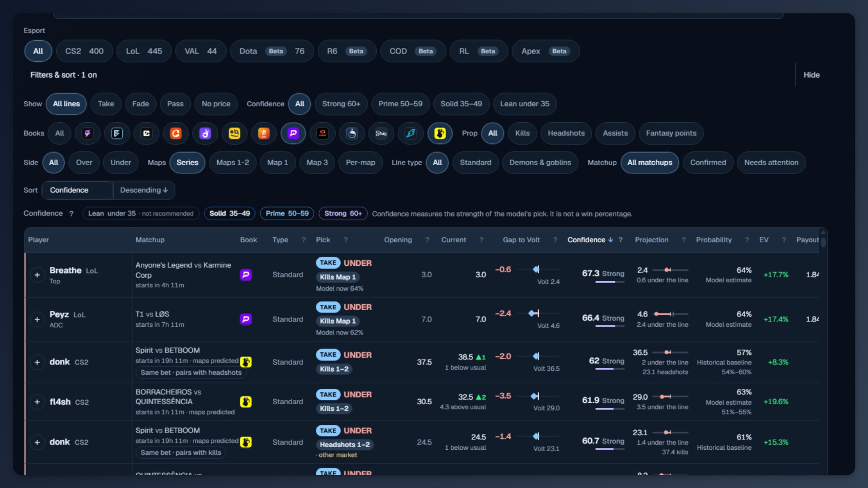This screenshot has height=488, width=868.
Task: Expand the donk Headshots 1-2 row
Action: point(37,442)
